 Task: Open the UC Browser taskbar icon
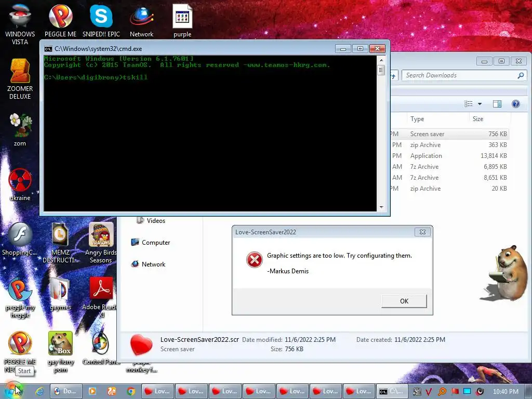tap(112, 391)
